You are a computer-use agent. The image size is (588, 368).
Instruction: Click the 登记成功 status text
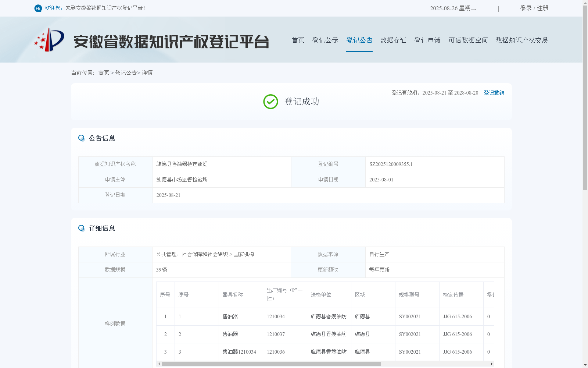[x=302, y=102]
